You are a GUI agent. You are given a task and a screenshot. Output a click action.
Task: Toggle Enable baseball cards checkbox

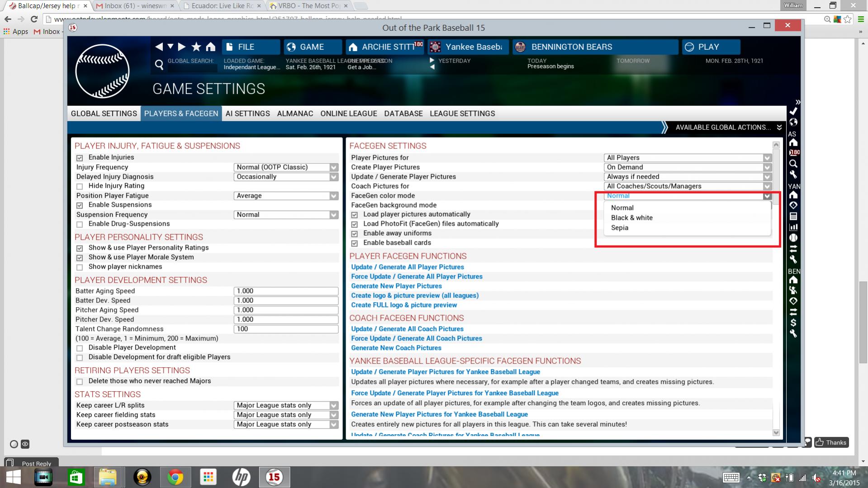[355, 243]
